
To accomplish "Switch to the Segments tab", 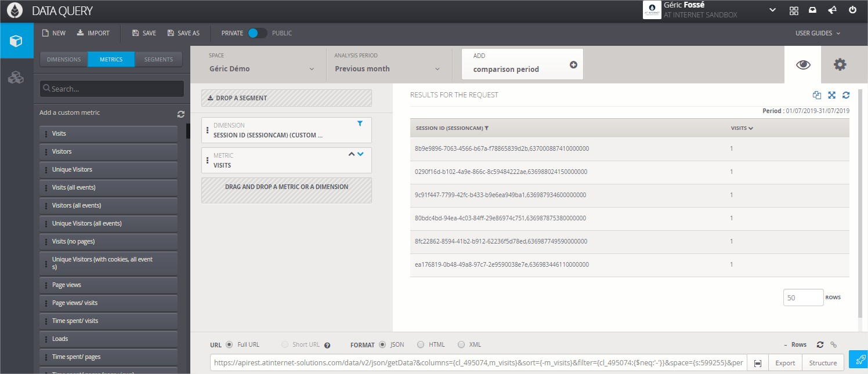I will (158, 59).
